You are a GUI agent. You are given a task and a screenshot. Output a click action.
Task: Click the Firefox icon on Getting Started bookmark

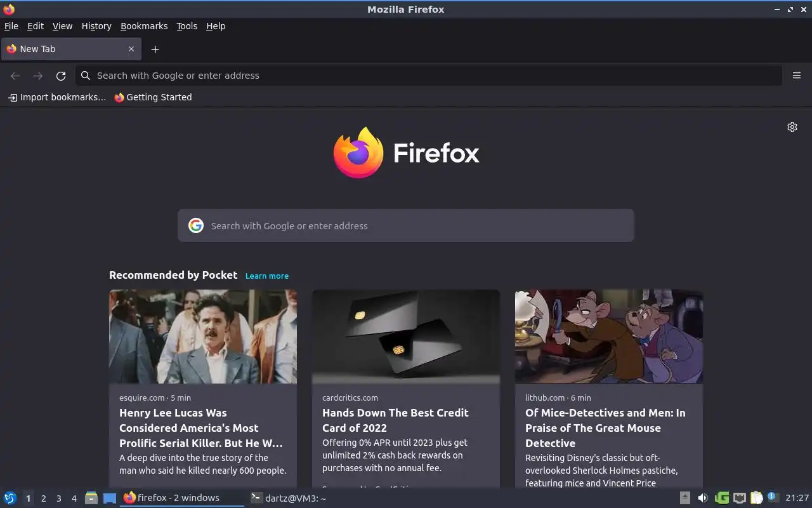[x=119, y=97]
